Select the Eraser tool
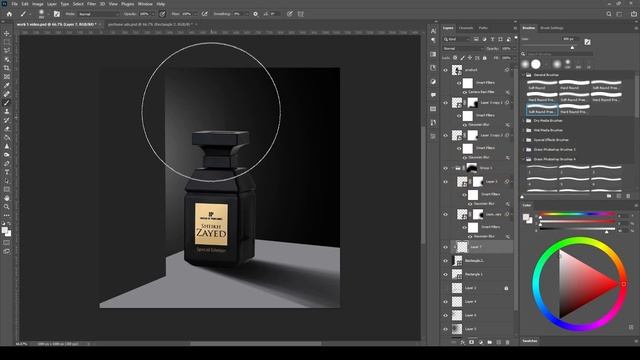 pos(7,129)
